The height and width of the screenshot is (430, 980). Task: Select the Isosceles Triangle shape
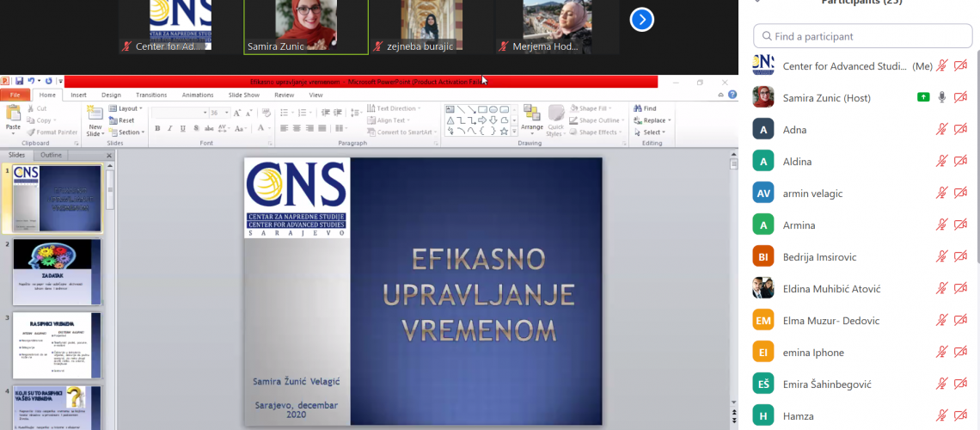[450, 120]
